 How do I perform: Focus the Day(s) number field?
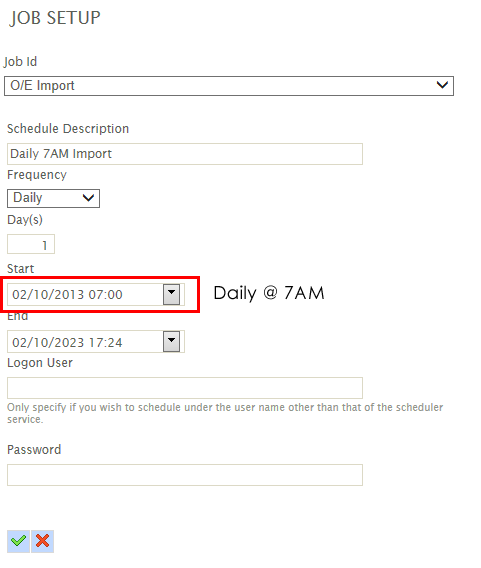click(x=31, y=244)
